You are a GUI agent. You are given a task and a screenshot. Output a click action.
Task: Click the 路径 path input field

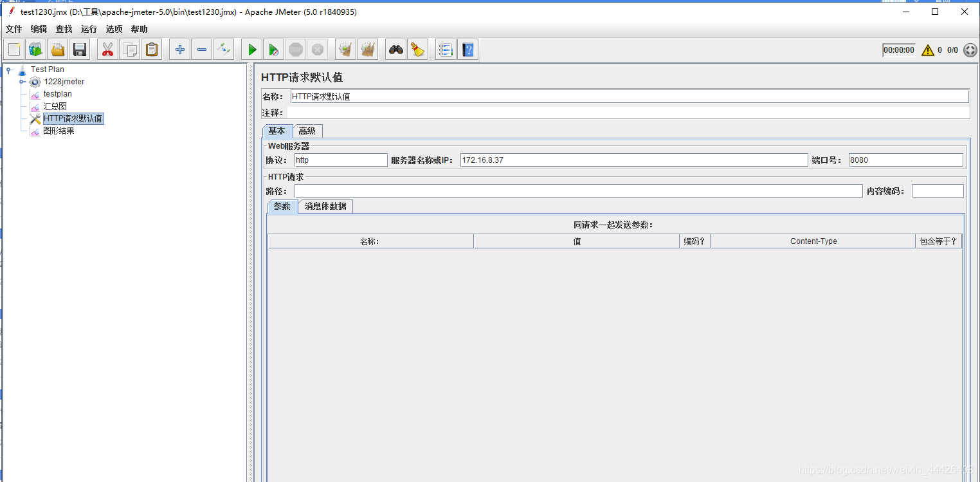tap(578, 191)
